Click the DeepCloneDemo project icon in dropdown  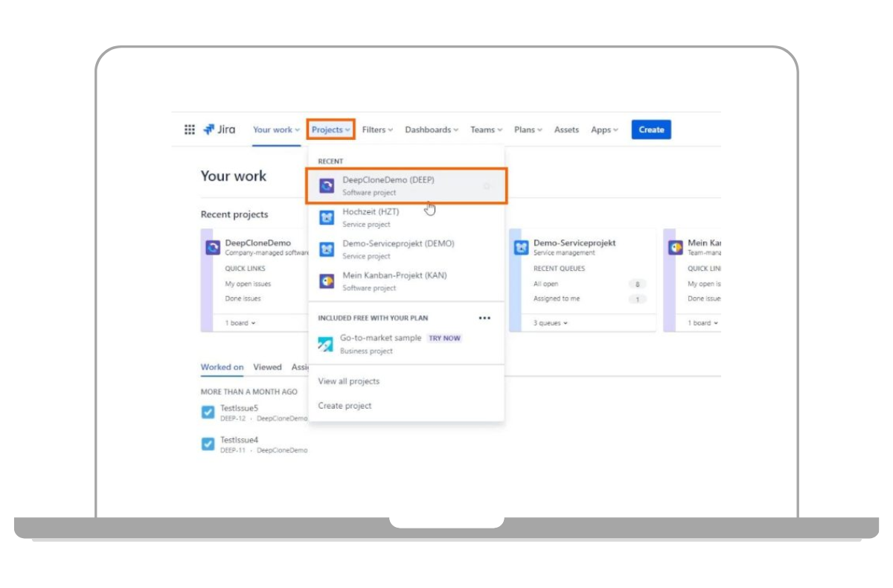tap(327, 186)
